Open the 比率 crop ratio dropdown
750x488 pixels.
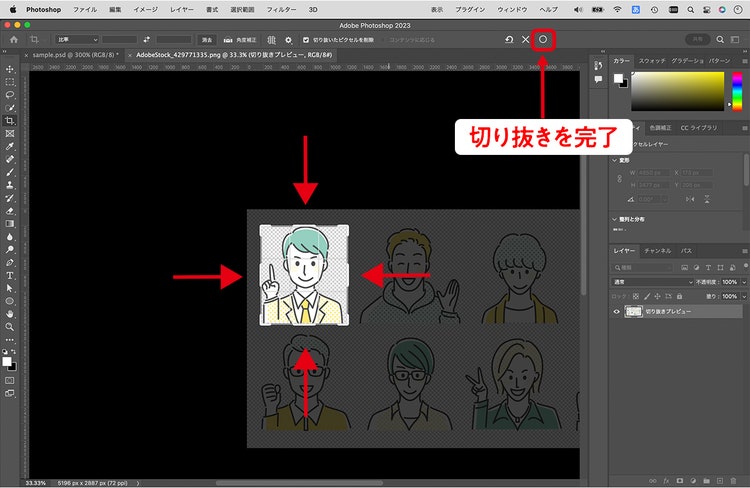click(x=77, y=40)
